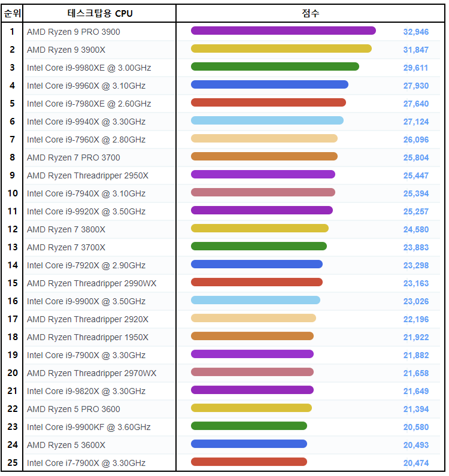Click AMD Ryzen 7 3700X entry
The width and height of the screenshot is (449, 476).
tap(66, 247)
